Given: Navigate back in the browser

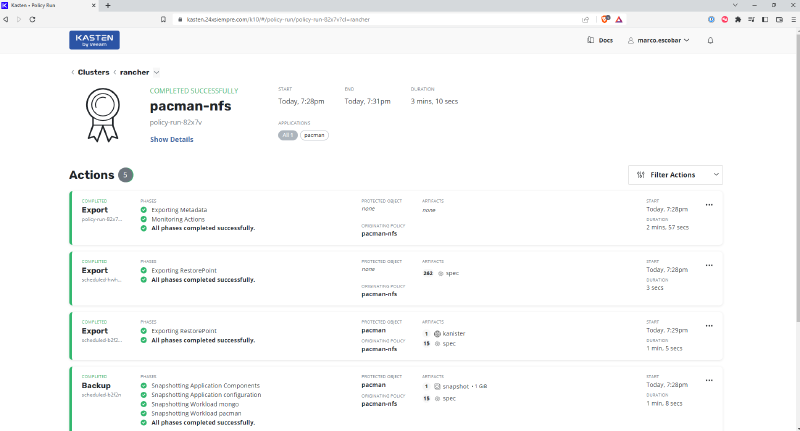Looking at the screenshot, I should point(6,19).
